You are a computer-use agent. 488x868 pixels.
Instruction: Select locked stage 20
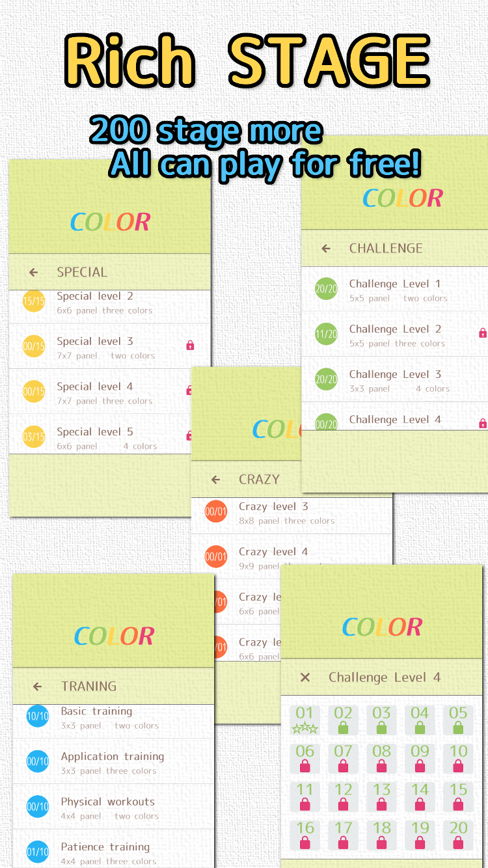tap(459, 835)
